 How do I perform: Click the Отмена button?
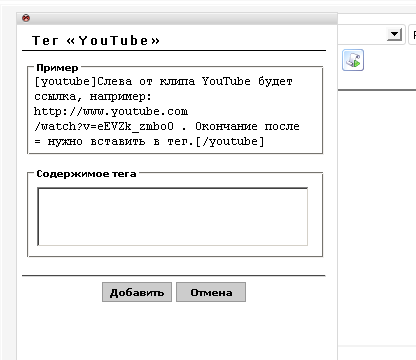pos(211,292)
